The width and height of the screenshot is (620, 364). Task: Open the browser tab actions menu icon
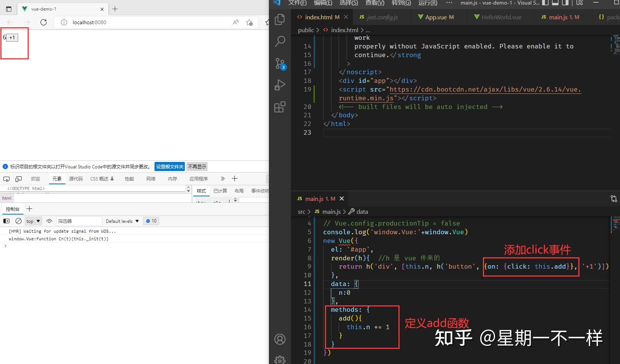9,9
